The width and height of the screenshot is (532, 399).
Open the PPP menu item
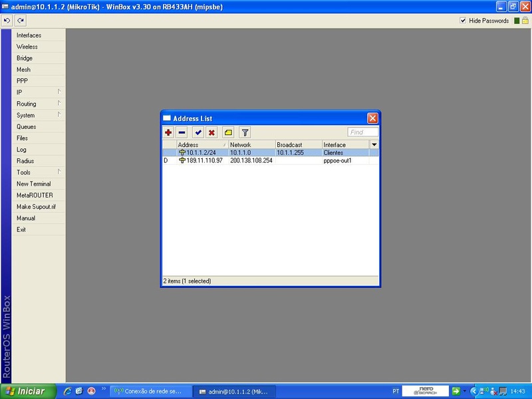coord(39,81)
